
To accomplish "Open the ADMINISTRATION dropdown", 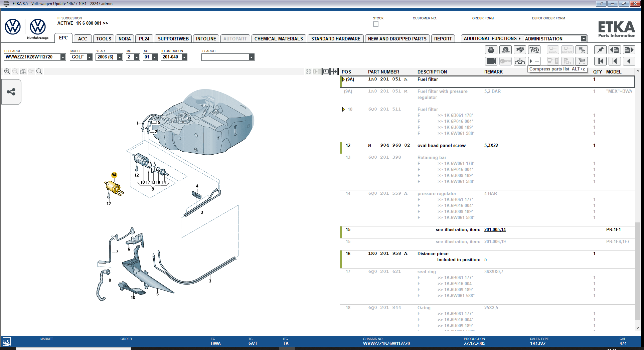I will pos(584,39).
